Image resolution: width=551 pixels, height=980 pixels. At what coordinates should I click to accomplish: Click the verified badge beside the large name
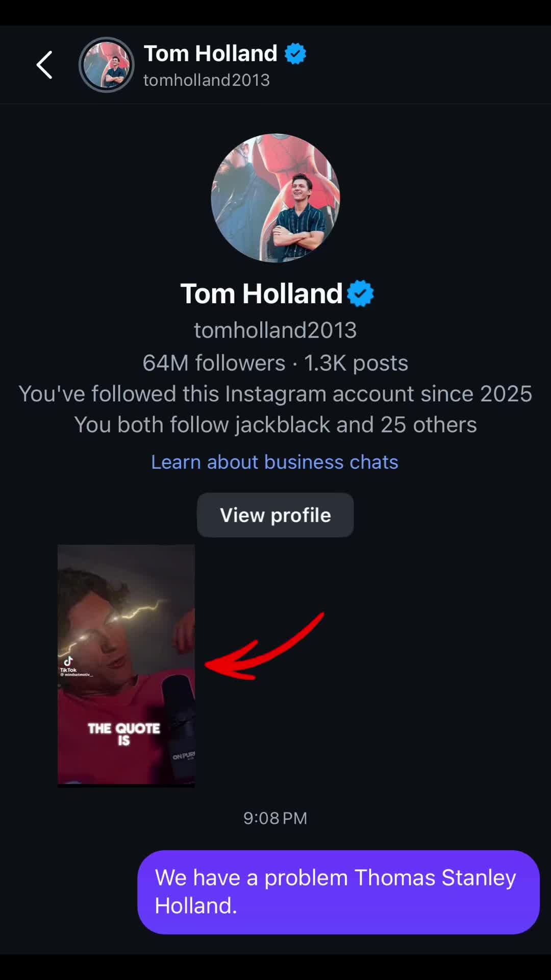tap(360, 293)
